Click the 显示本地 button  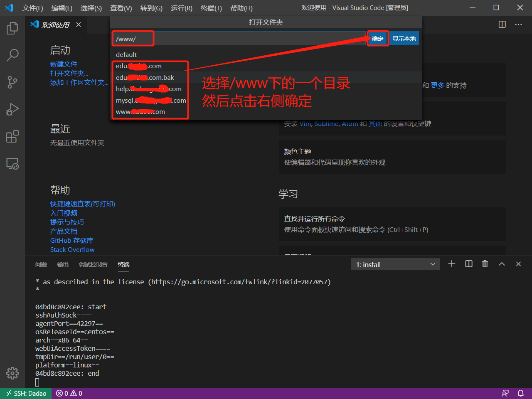click(404, 39)
